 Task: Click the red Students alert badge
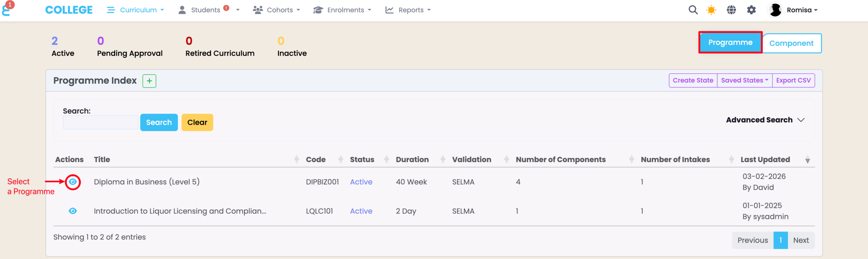tap(226, 8)
